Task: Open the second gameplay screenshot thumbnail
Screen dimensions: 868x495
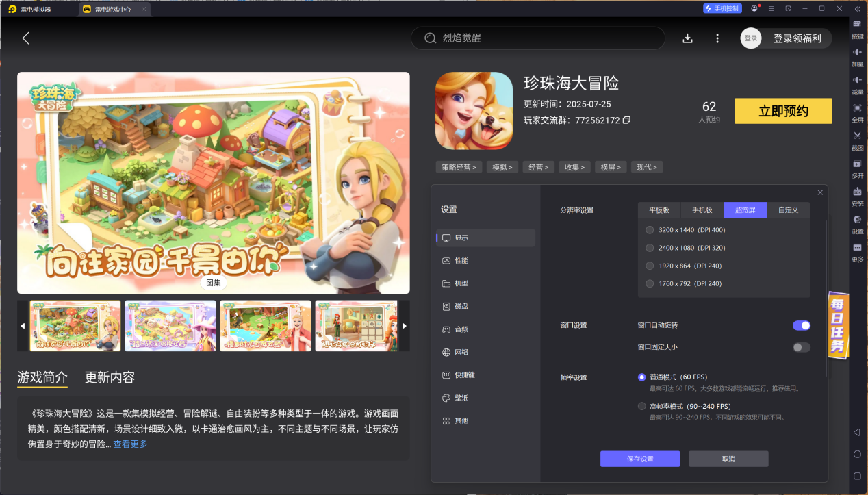Action: (170, 326)
